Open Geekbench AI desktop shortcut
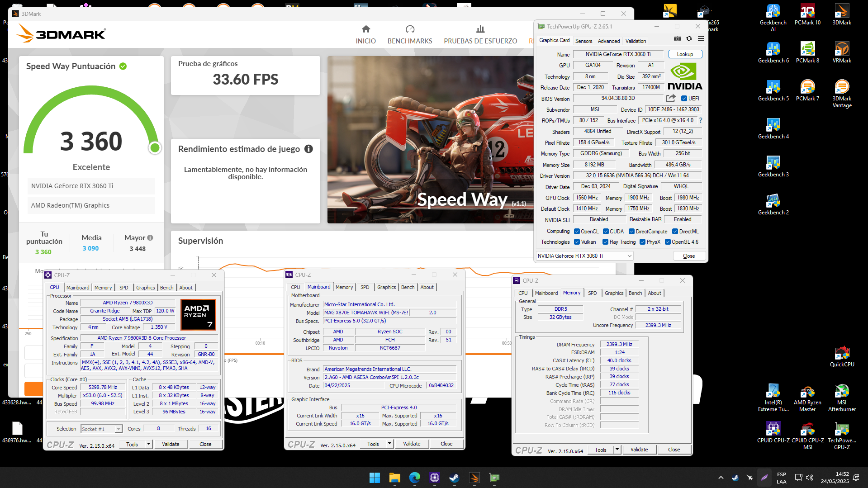Image resolution: width=868 pixels, height=488 pixels. pyautogui.click(x=773, y=18)
